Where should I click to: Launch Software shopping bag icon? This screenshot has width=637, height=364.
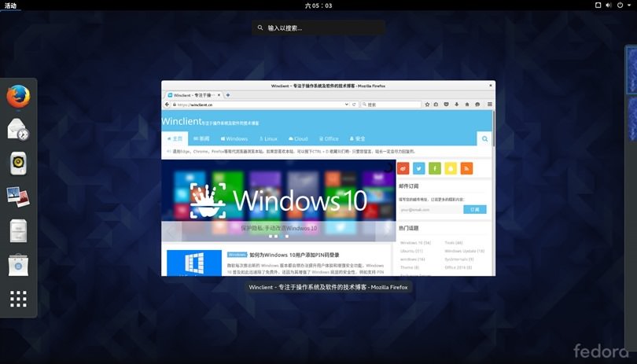[x=18, y=264]
